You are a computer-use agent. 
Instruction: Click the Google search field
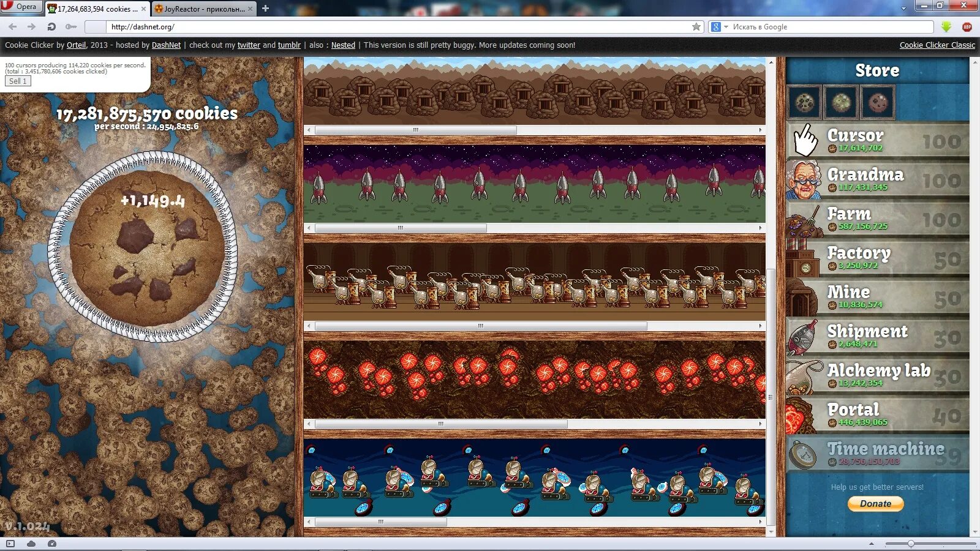[832, 27]
